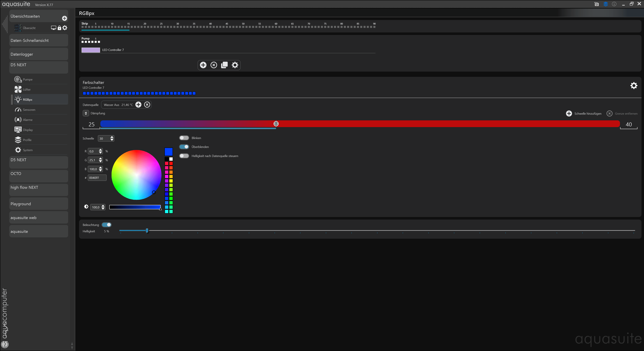This screenshot has width=644, height=351.
Task: Open the gear settings beside Übersicht
Action: coord(65,28)
